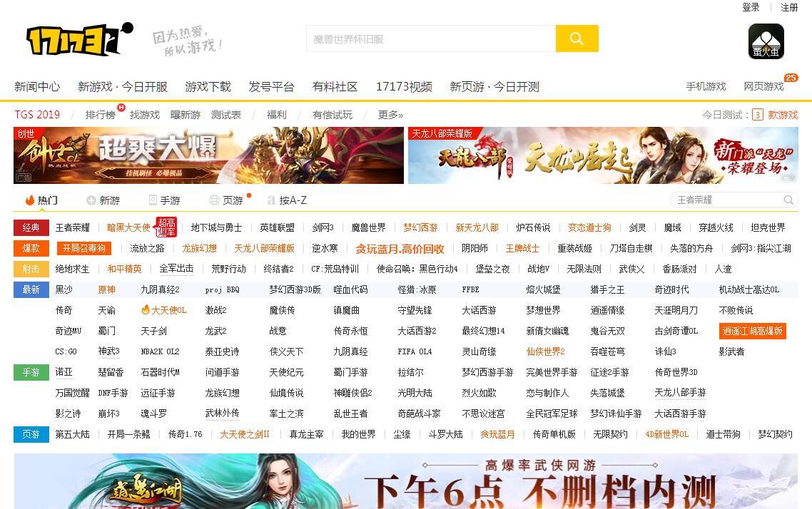812x509 pixels.
Task: Click the 注册 link at the top
Action: 789,7
